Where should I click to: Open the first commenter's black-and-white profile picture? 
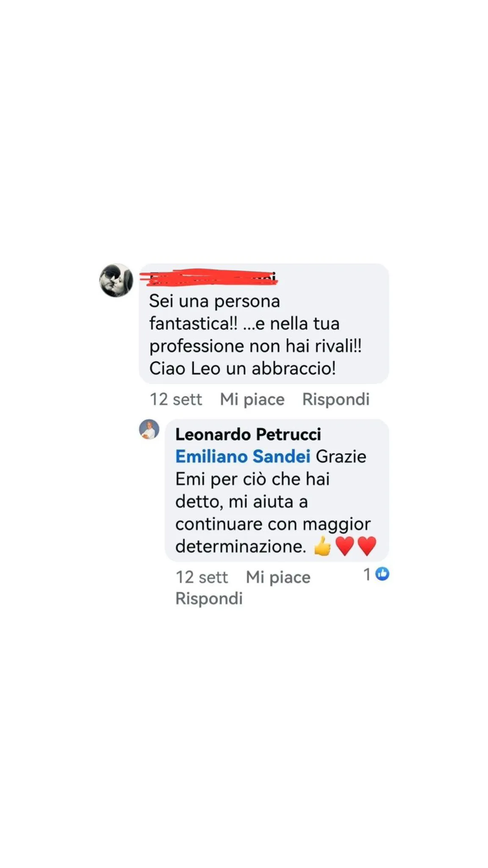(116, 280)
